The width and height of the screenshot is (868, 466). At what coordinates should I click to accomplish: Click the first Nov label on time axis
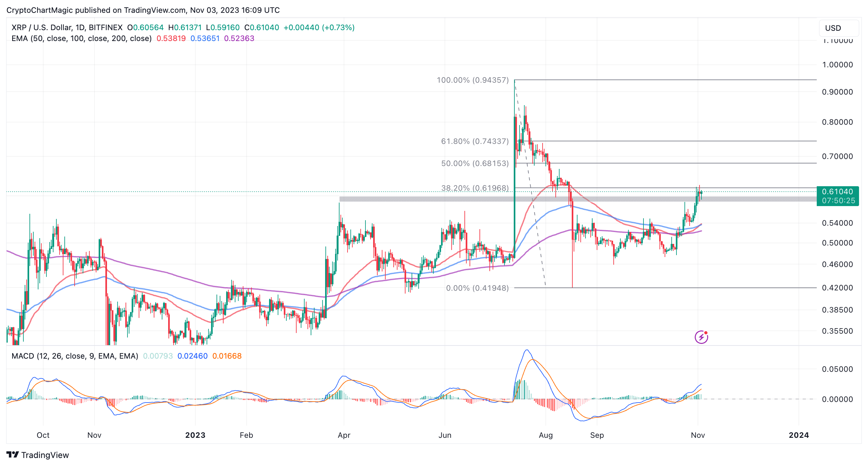tap(94, 435)
